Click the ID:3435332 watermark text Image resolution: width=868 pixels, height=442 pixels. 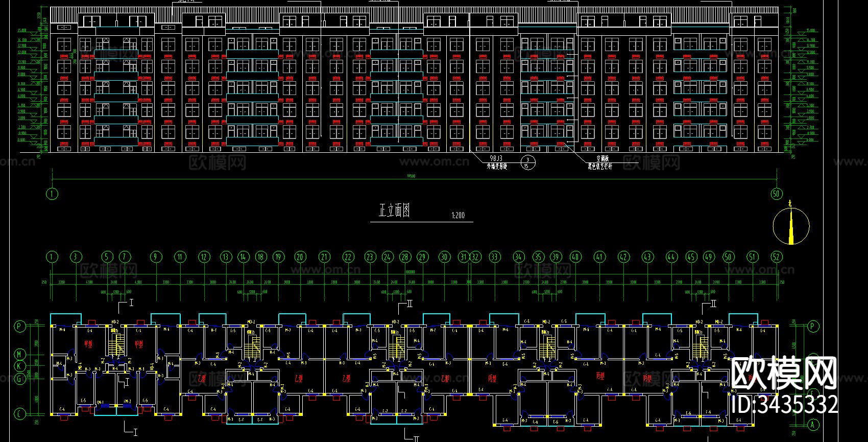point(785,404)
